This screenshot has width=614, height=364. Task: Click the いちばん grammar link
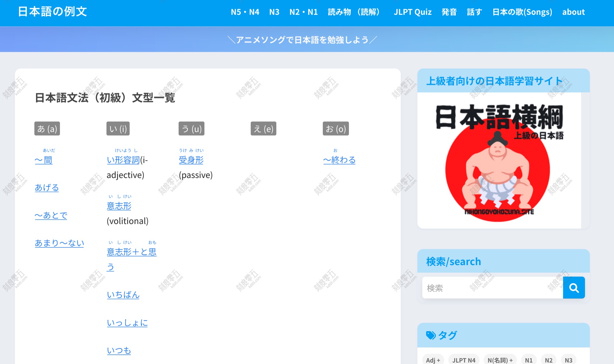pos(123,295)
